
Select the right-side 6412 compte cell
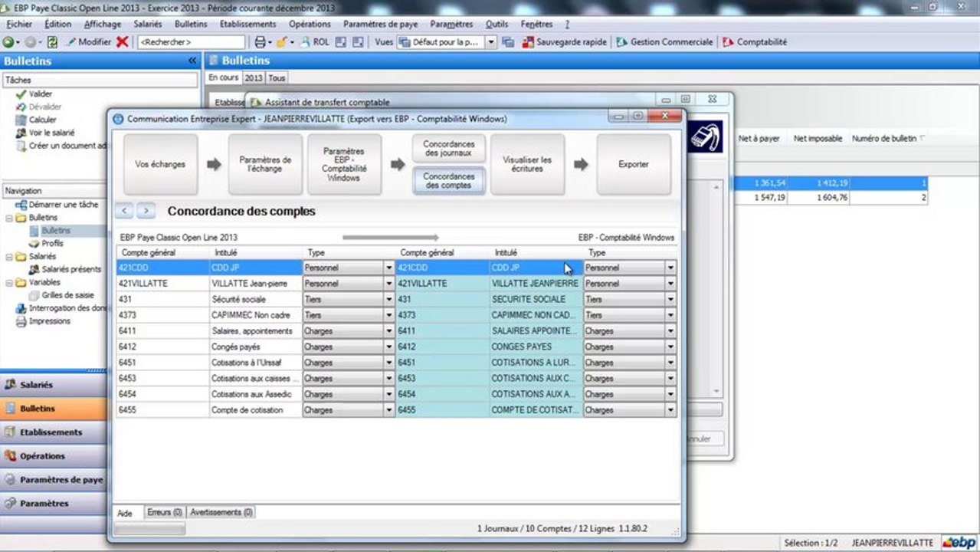[x=443, y=347]
